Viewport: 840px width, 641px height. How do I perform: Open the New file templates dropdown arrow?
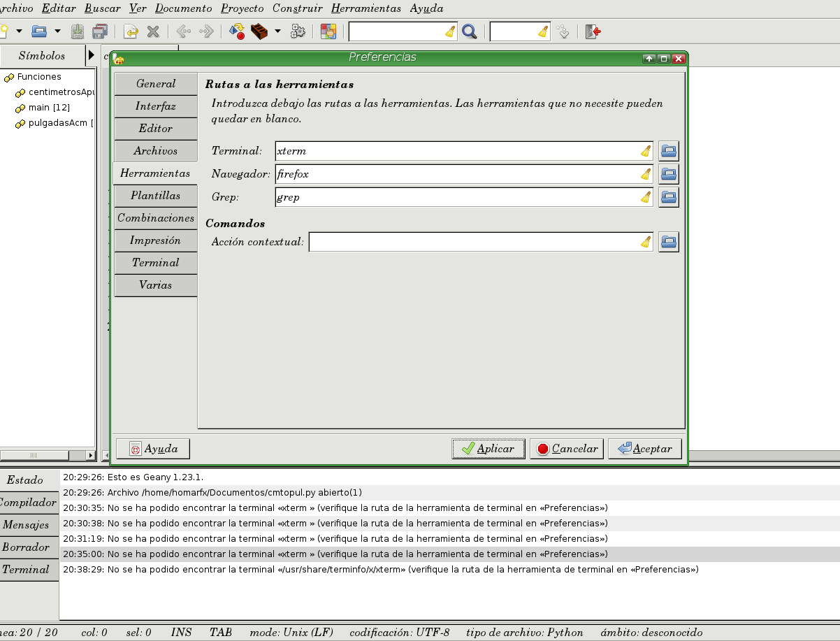[19, 31]
